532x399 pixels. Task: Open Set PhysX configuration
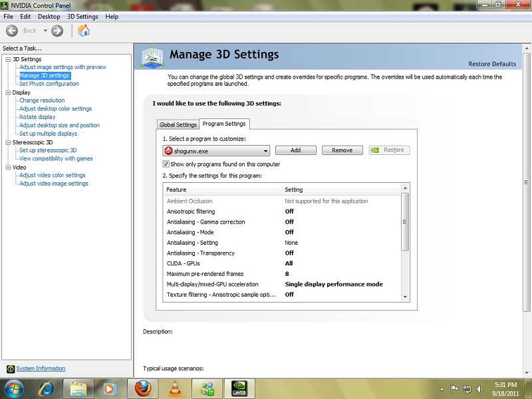pyautogui.click(x=49, y=84)
